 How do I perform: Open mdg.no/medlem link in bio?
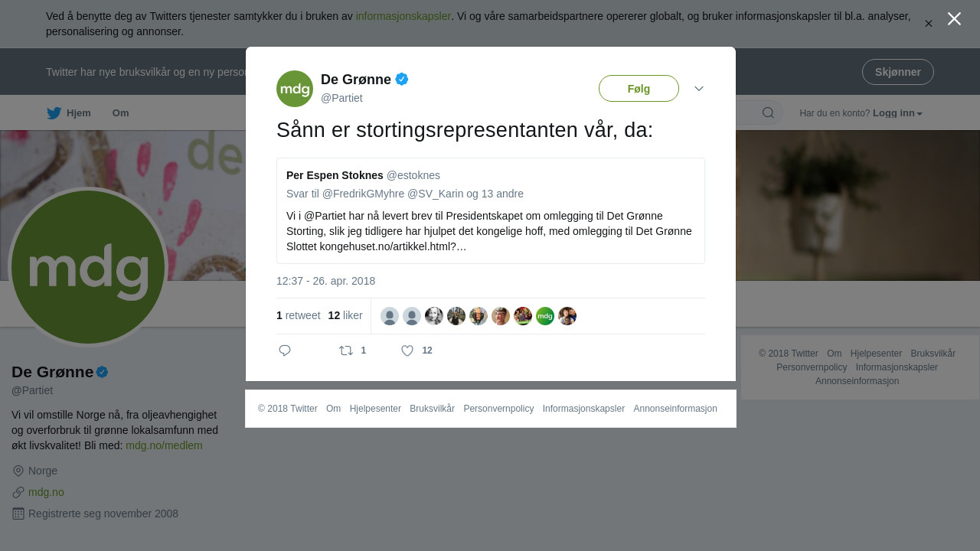164,445
